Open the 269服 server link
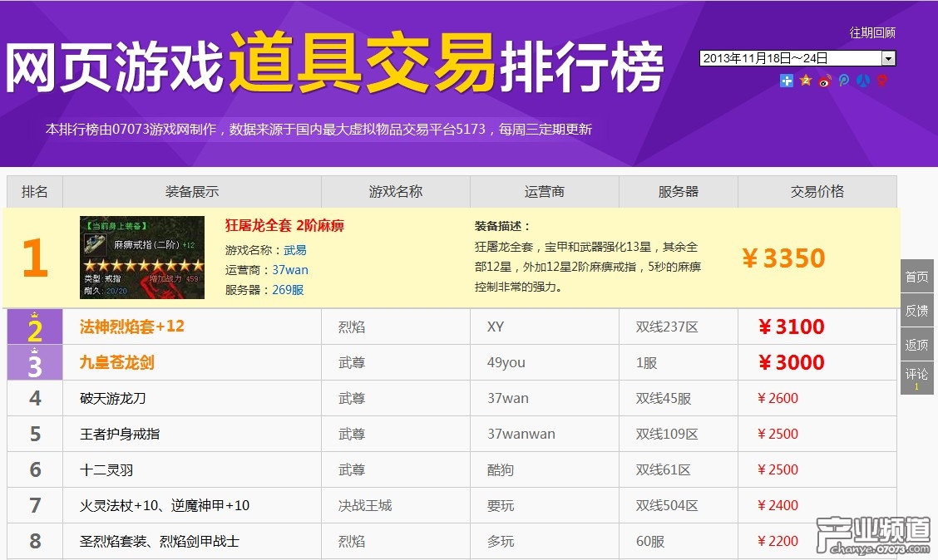 click(289, 291)
